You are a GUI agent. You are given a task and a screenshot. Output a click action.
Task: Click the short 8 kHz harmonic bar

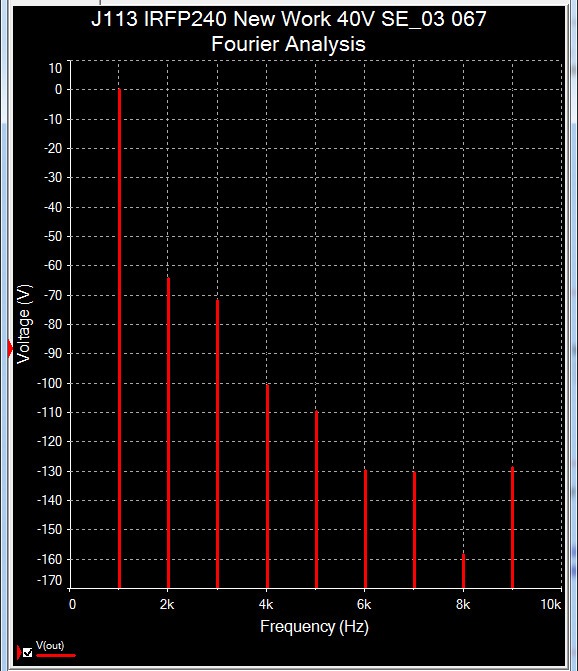[x=463, y=571]
